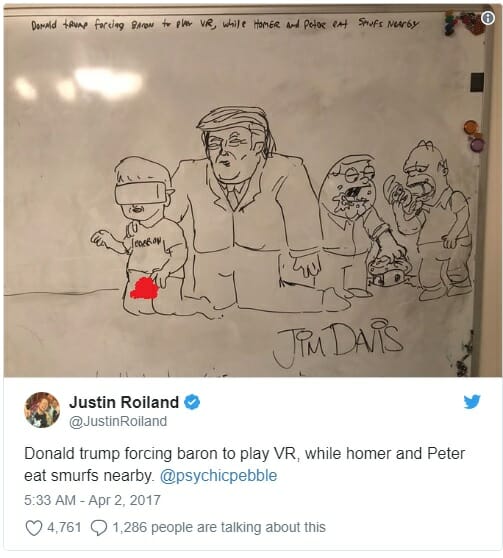Click the 4,761 likes count

[64, 527]
